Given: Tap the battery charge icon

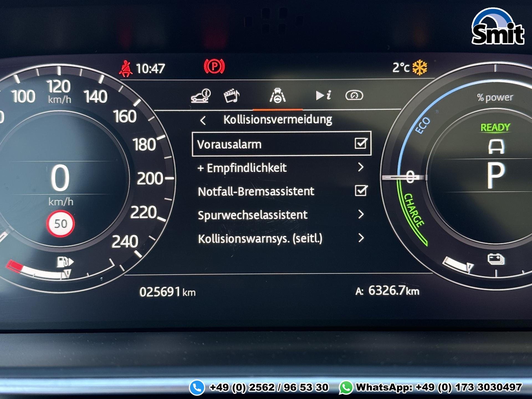Looking at the screenshot, I should [x=496, y=259].
